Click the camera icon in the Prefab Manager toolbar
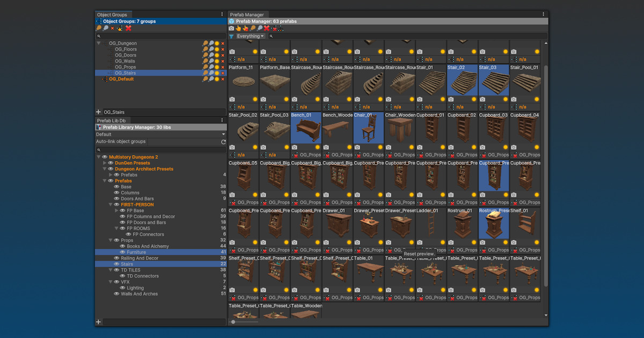644x338 pixels. (x=231, y=28)
